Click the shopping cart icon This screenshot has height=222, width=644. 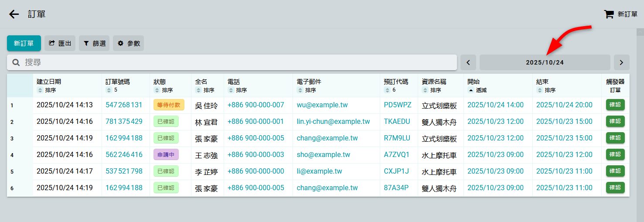tap(609, 14)
